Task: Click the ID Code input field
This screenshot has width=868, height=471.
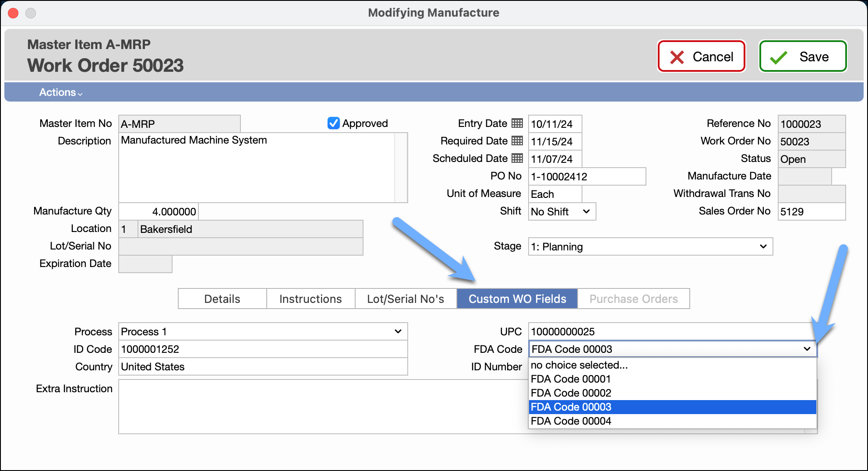Action: coord(263,349)
